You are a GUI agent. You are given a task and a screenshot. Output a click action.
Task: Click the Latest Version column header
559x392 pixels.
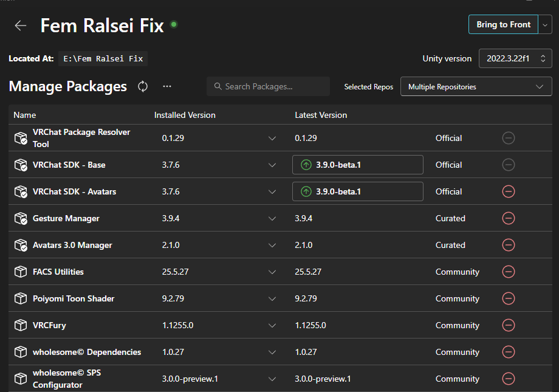tap(321, 115)
